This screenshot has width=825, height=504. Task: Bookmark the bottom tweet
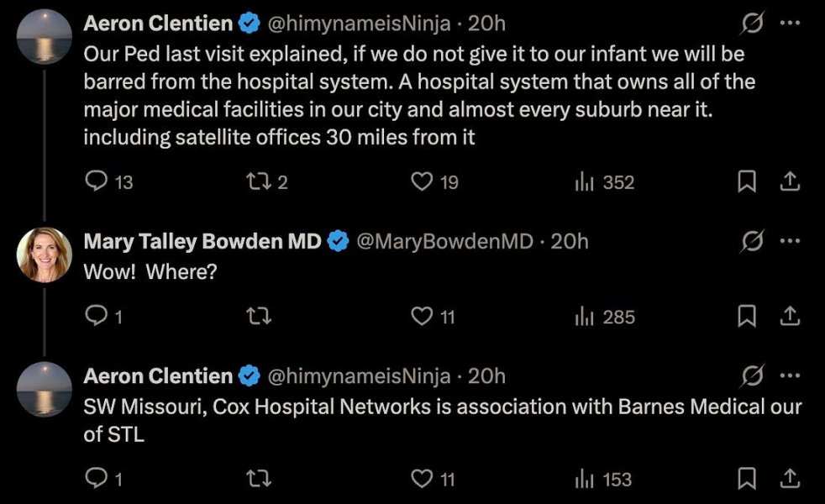746,479
